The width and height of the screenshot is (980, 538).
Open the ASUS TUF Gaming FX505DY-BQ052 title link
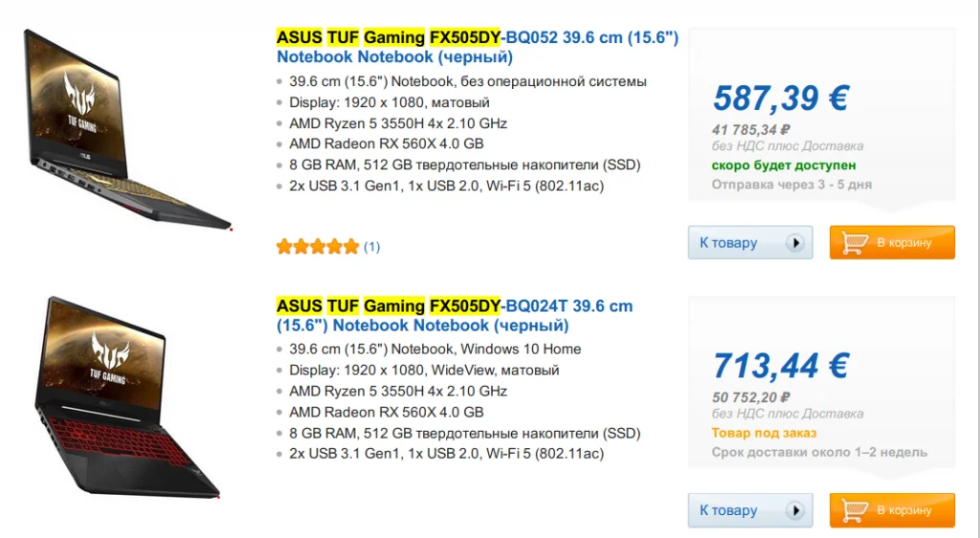pos(477,47)
